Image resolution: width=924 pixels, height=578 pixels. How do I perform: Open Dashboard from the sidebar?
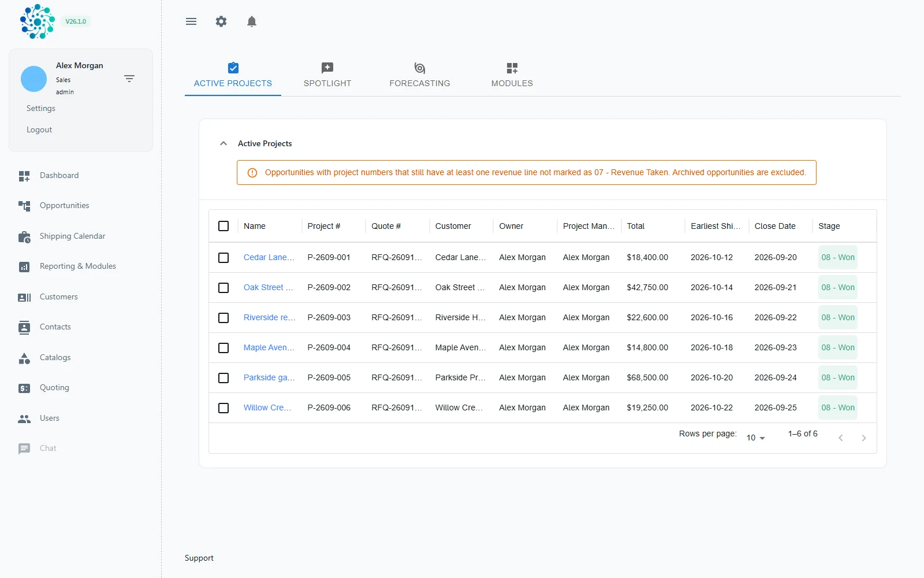59,175
